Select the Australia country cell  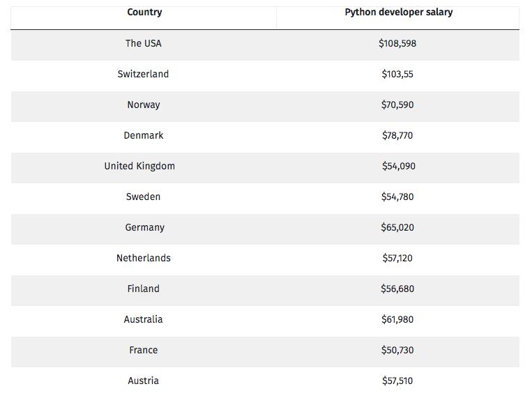pyautogui.click(x=144, y=319)
